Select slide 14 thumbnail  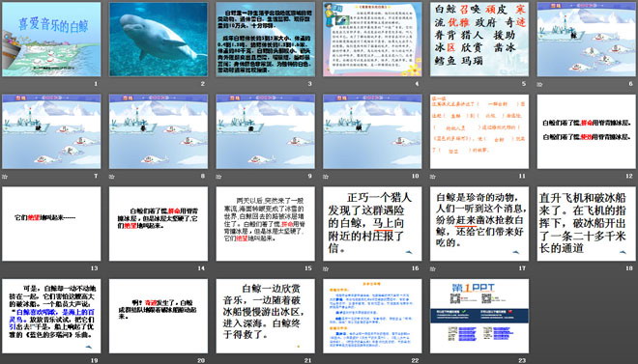(x=159, y=224)
